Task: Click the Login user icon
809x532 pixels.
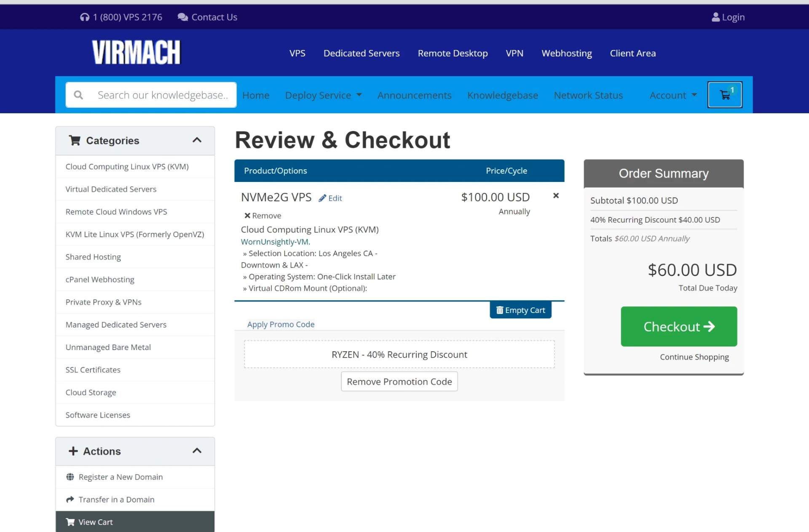Action: [715, 17]
